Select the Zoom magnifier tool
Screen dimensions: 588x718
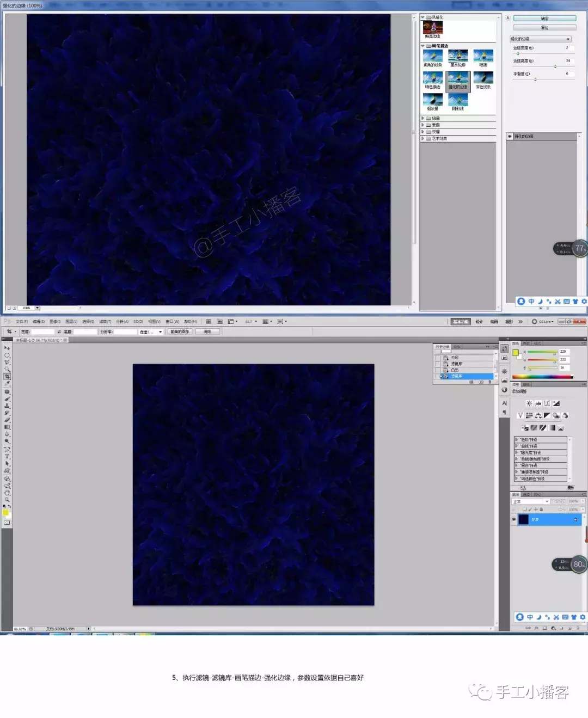(x=7, y=500)
